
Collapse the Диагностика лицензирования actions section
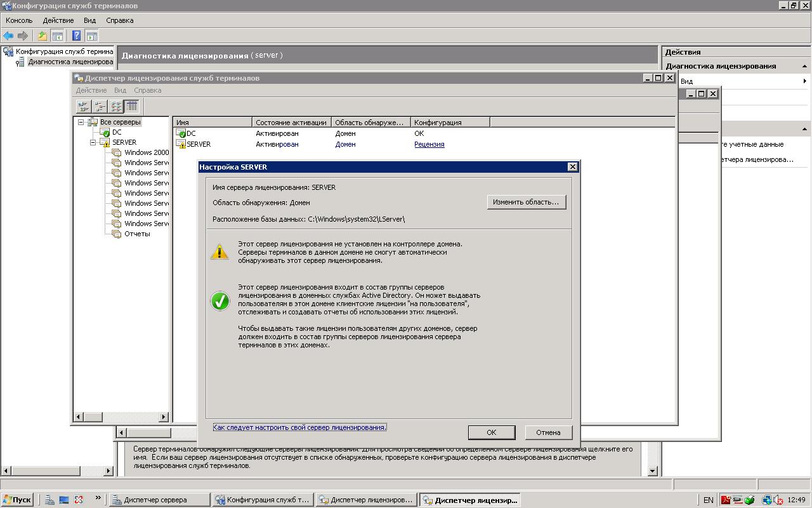click(x=804, y=66)
